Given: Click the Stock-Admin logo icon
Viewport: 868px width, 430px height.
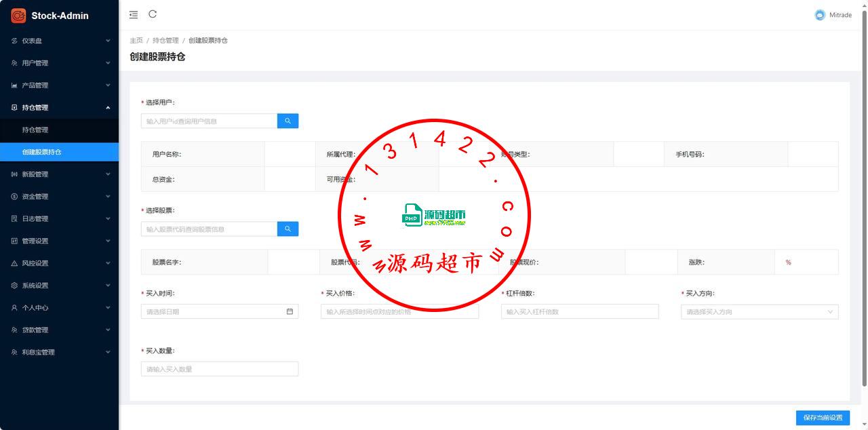Looking at the screenshot, I should [x=18, y=15].
